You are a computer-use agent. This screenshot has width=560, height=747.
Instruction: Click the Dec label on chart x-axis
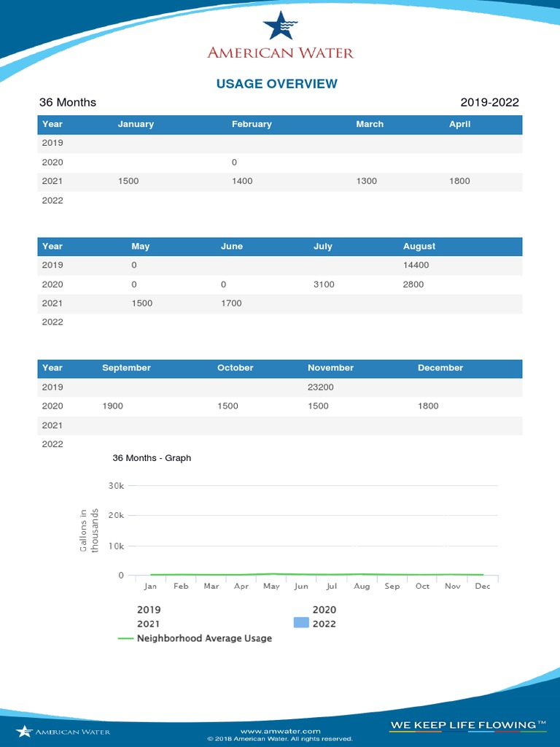point(483,587)
